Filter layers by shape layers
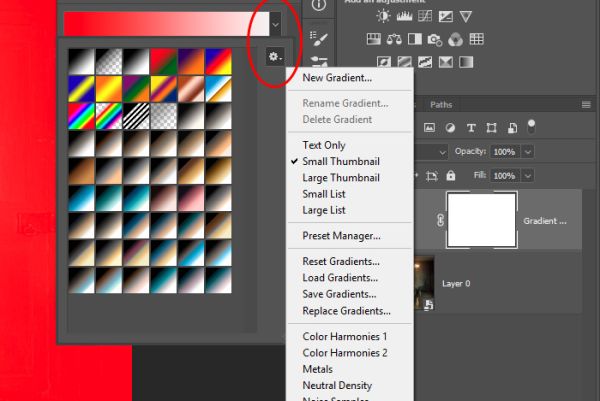The image size is (600, 401). (x=492, y=128)
